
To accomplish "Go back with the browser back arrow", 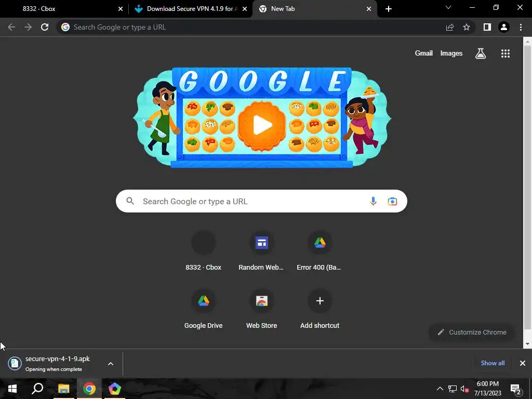I will (x=11, y=27).
